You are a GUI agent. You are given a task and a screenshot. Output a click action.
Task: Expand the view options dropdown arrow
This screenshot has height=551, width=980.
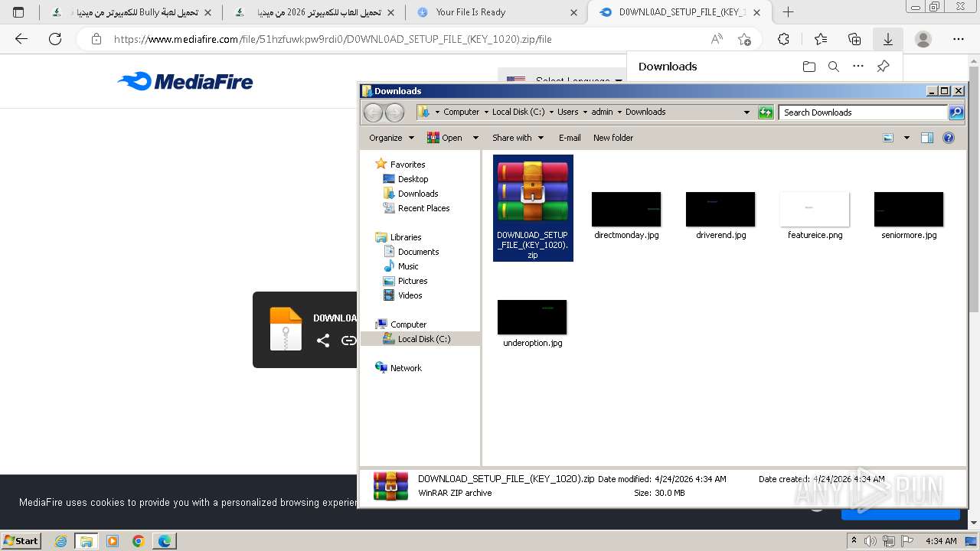pos(906,138)
